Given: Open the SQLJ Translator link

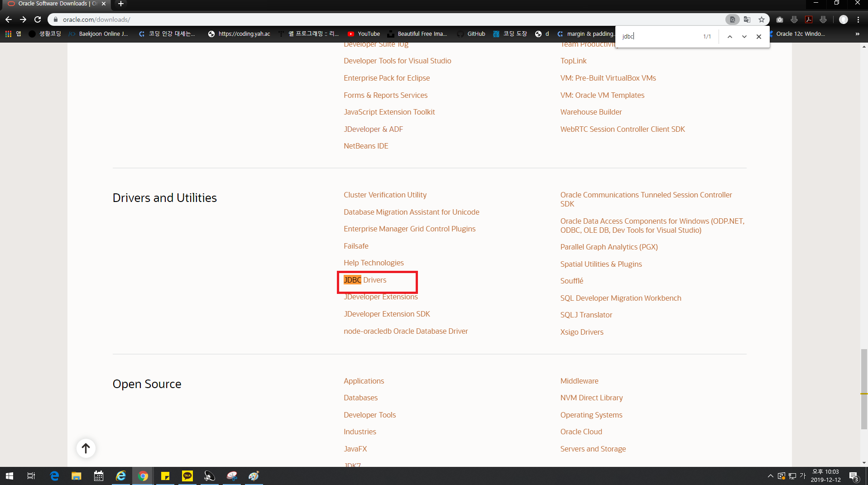Looking at the screenshot, I should pos(586,315).
